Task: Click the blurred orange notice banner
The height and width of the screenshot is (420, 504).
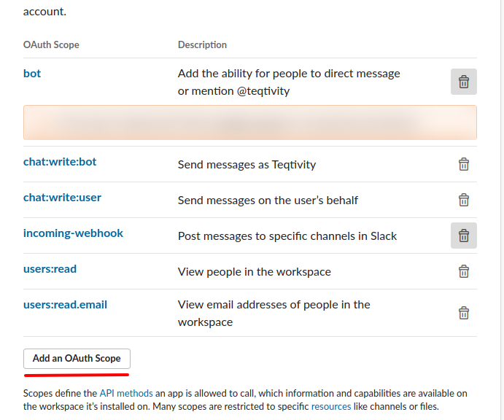Action: pyautogui.click(x=249, y=122)
